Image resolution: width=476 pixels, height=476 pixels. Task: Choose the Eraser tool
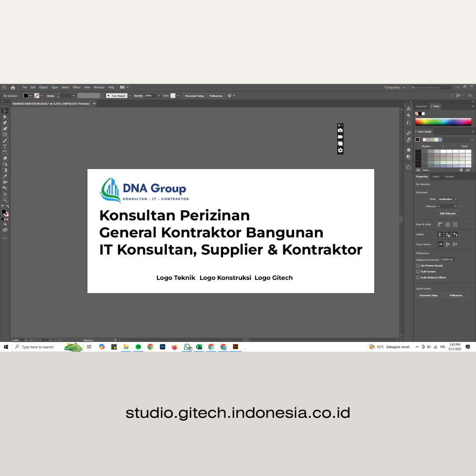pyautogui.click(x=5, y=158)
